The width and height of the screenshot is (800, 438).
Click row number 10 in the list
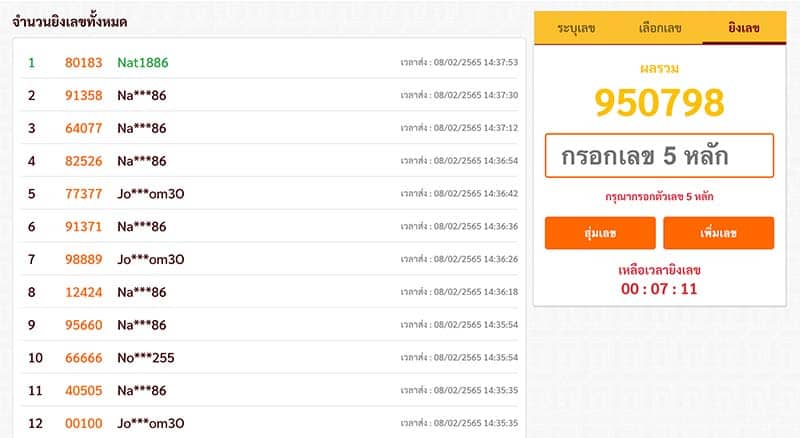point(35,358)
